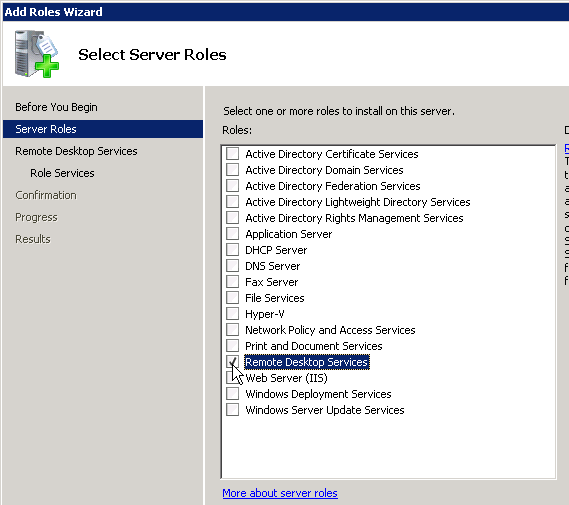Image resolution: width=569 pixels, height=505 pixels.
Task: Toggle the Fax Server checkbox
Action: (232, 282)
